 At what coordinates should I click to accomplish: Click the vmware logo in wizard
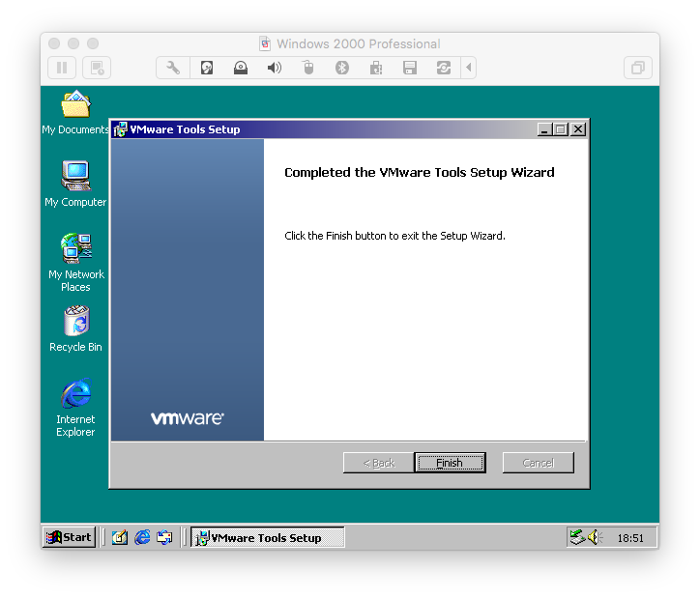coord(188,418)
